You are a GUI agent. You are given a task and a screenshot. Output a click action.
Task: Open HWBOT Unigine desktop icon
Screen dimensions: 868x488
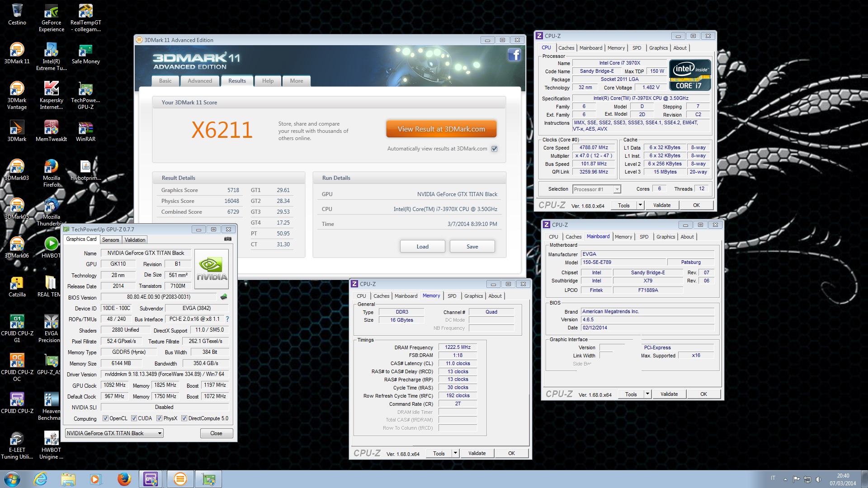pos(52,445)
